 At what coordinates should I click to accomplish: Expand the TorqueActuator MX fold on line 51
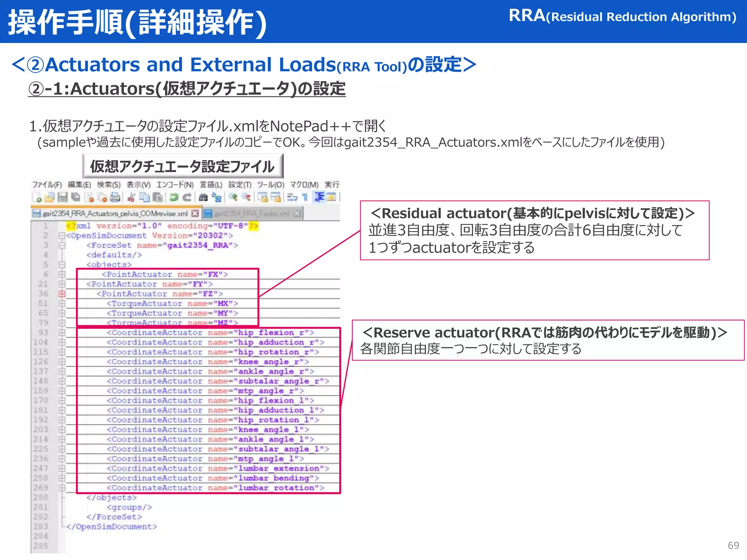point(62,303)
